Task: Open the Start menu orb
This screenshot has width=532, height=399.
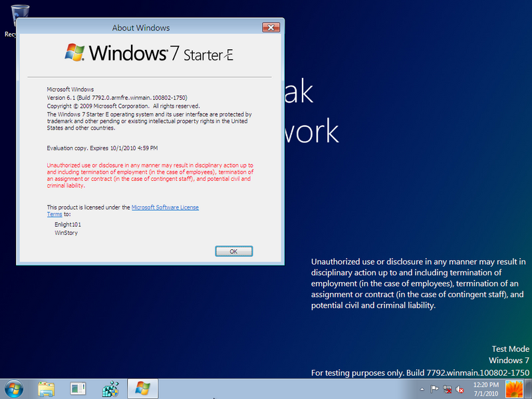Action: tap(14, 389)
